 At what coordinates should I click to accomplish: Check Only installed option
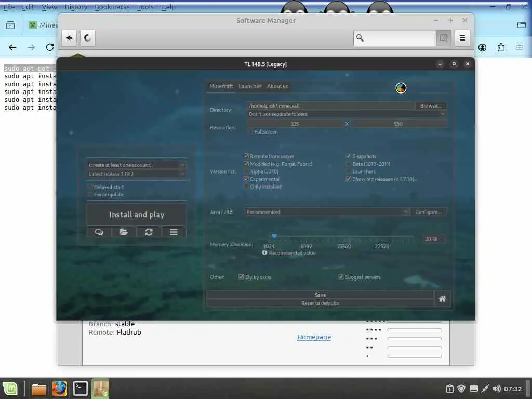246,187
